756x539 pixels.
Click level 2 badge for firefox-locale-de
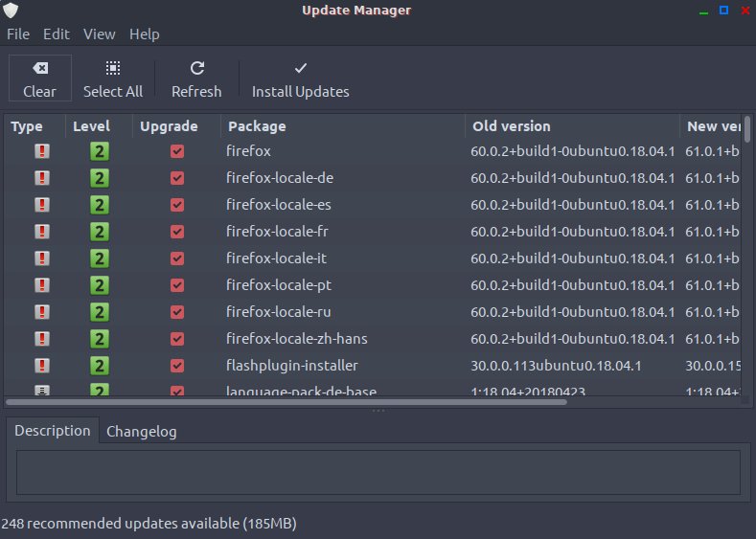coord(100,178)
